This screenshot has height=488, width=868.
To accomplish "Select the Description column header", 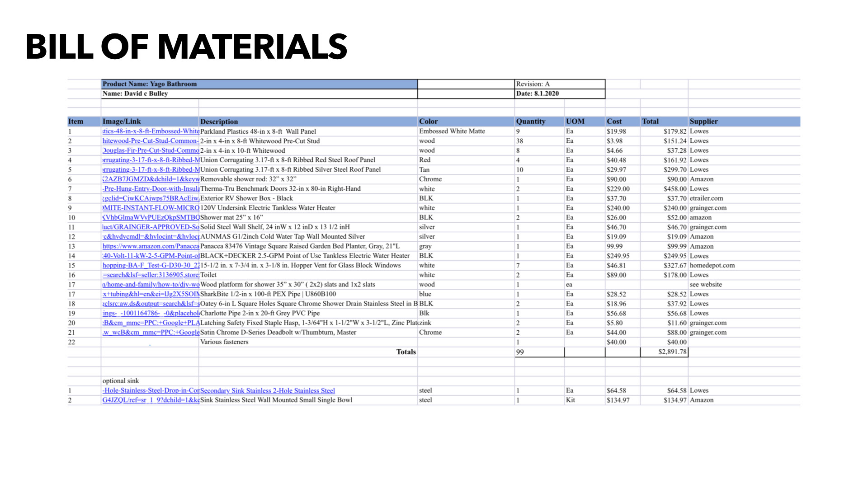I will point(219,122).
